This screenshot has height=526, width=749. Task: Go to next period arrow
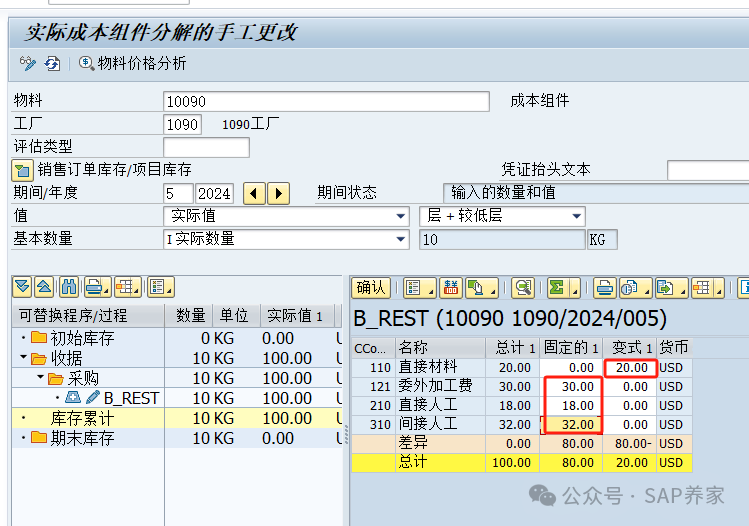(x=278, y=193)
